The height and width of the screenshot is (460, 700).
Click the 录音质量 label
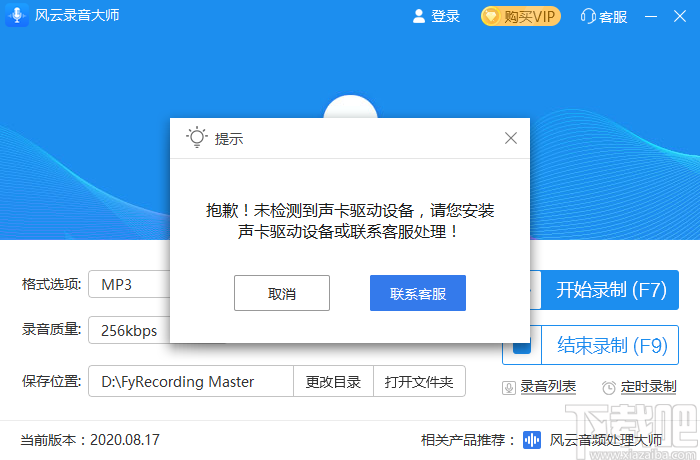pos(52,330)
